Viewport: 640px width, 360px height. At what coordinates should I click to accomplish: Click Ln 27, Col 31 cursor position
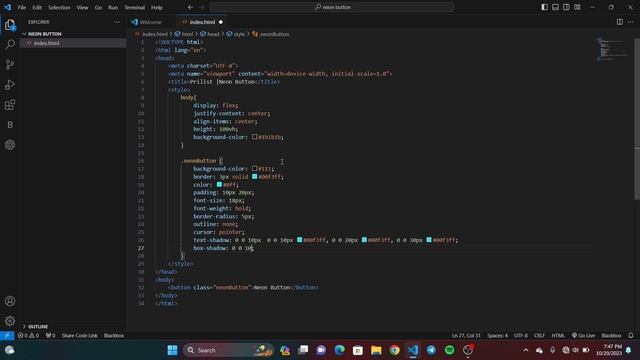(466, 336)
